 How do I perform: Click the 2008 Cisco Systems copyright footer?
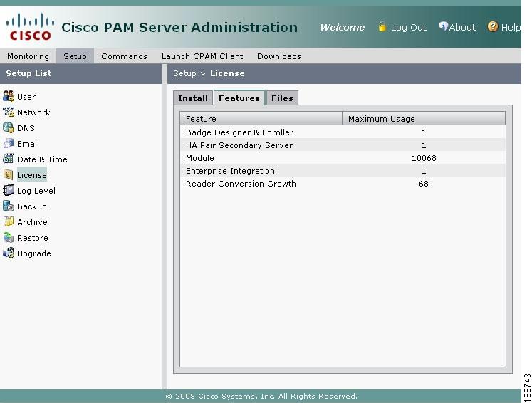[261, 396]
